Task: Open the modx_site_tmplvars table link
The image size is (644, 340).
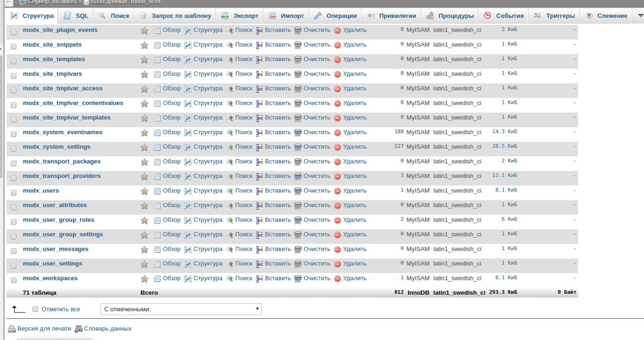Action: tap(52, 74)
